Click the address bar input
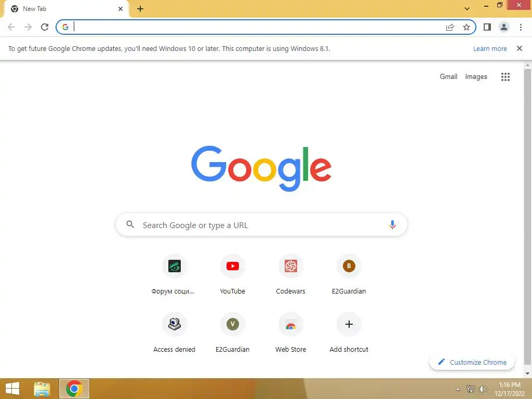Viewport: 532px width, 399px height. click(x=258, y=27)
